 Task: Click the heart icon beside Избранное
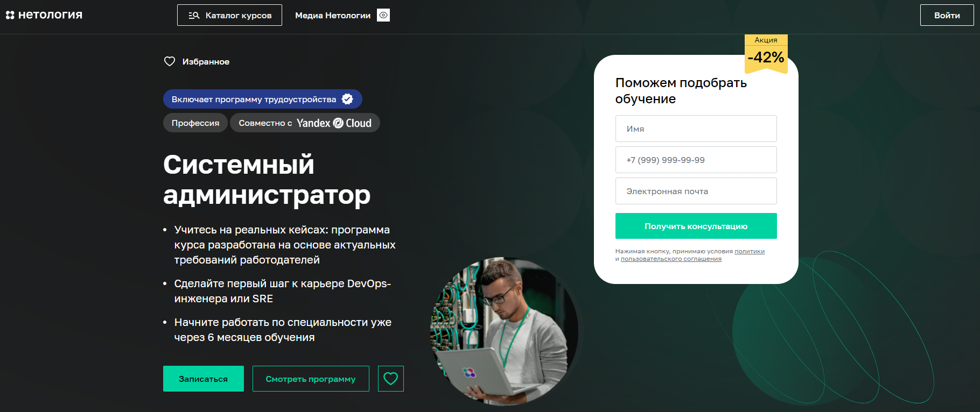tap(170, 61)
